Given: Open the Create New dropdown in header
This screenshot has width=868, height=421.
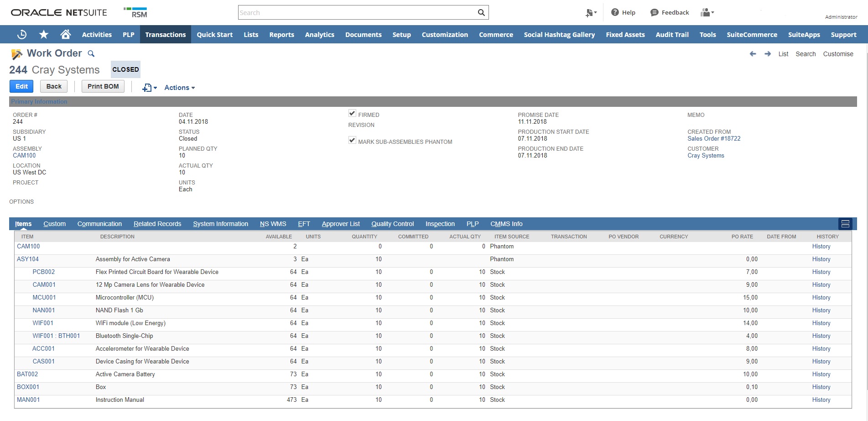Looking at the screenshot, I should tap(591, 13).
